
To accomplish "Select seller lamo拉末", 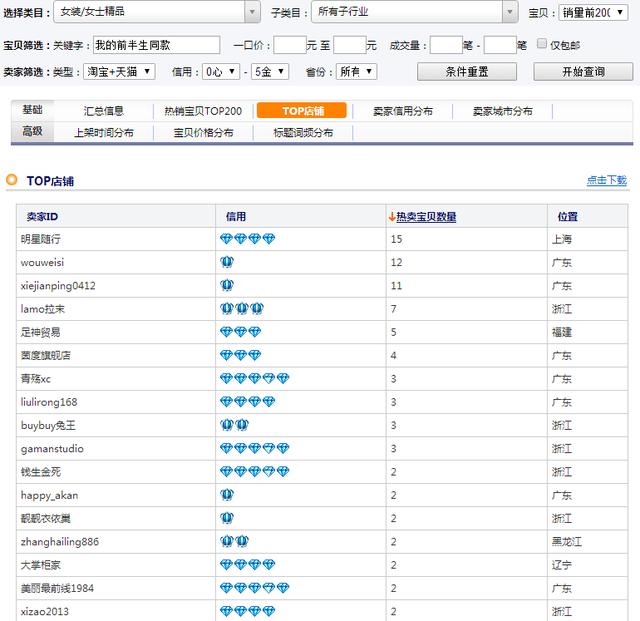I will tap(42, 309).
